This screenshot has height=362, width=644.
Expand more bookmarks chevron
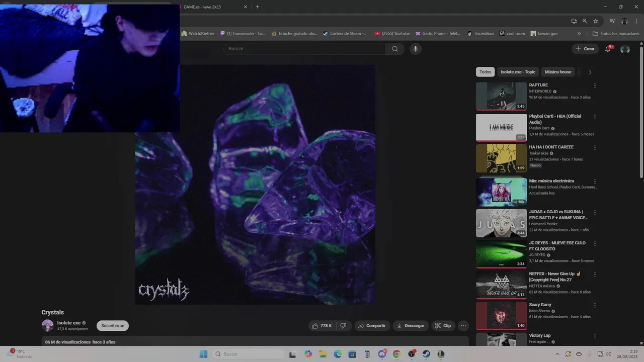[x=579, y=34]
